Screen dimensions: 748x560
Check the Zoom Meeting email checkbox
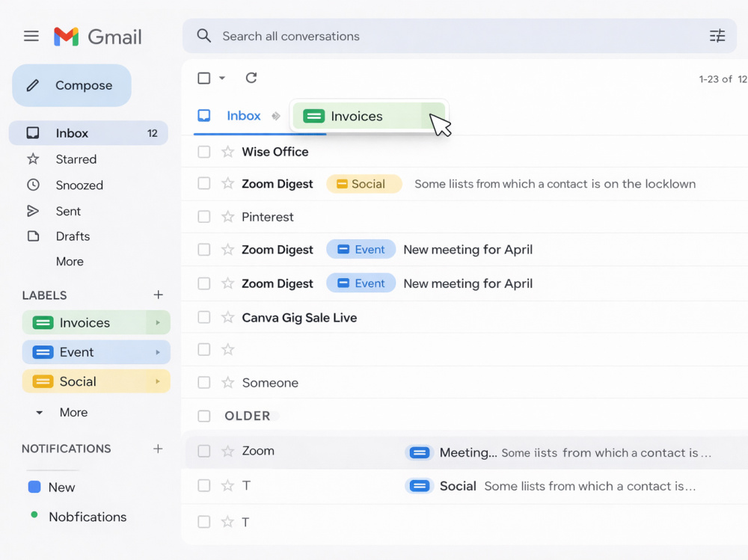tap(204, 452)
